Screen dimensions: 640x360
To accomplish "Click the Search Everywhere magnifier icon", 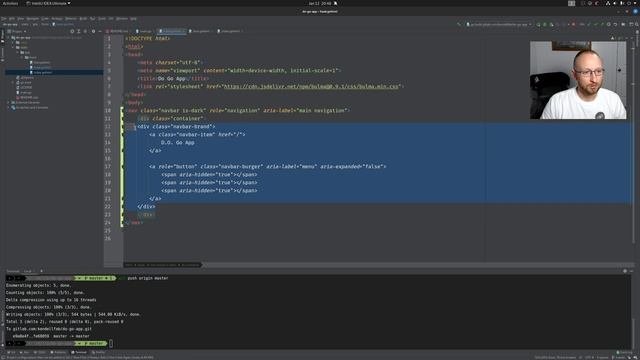I will click(637, 24).
